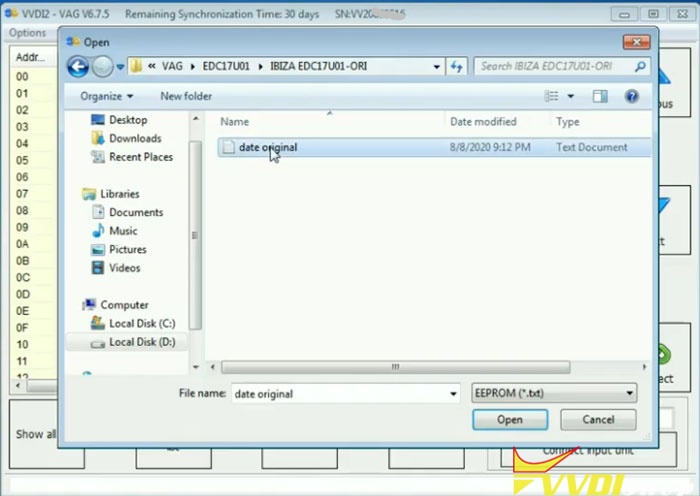Expand the address bar history dropdown
The image size is (700, 496).
click(436, 67)
